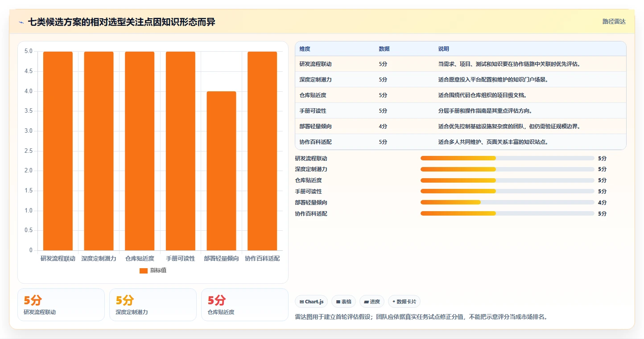Click the 表格 chip
The height and width of the screenshot is (339, 644).
[343, 302]
